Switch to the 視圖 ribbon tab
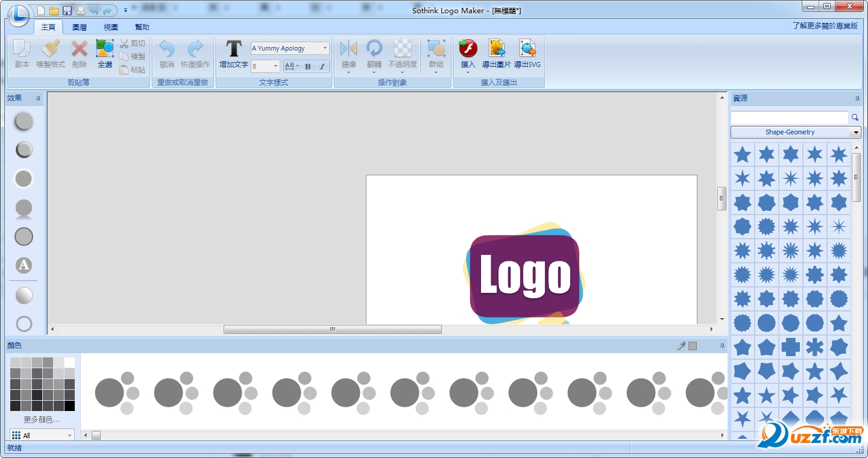The image size is (868, 458). pyautogui.click(x=111, y=27)
